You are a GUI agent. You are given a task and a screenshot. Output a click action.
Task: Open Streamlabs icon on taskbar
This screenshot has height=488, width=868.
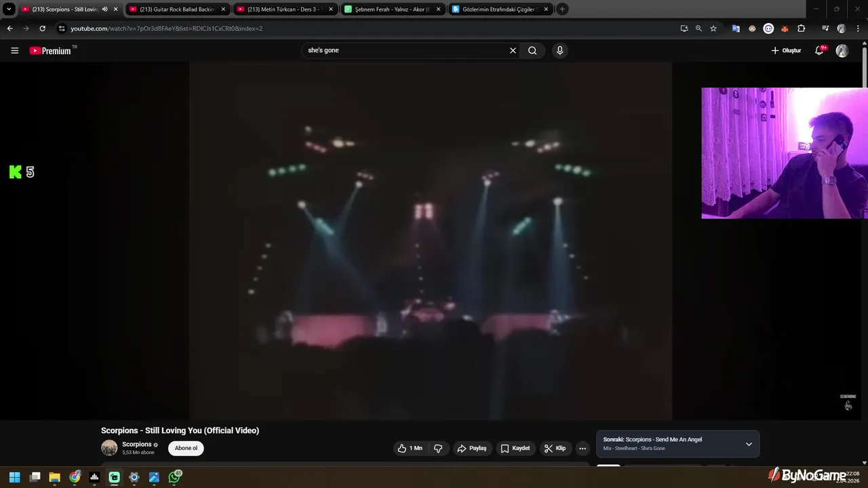pyautogui.click(x=115, y=477)
